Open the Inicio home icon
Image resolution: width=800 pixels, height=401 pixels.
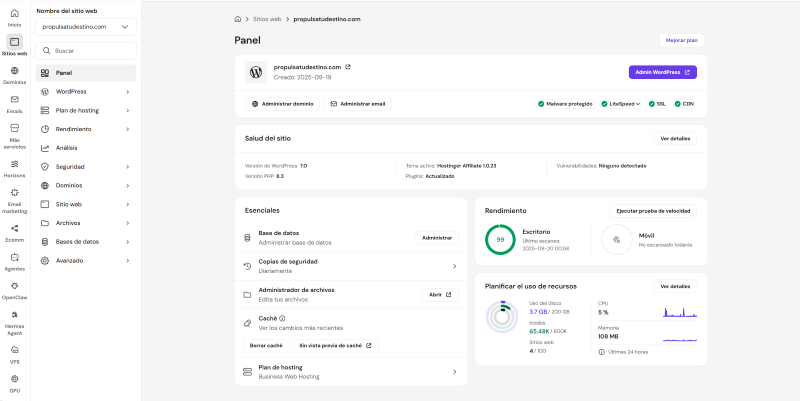pyautogui.click(x=14, y=14)
